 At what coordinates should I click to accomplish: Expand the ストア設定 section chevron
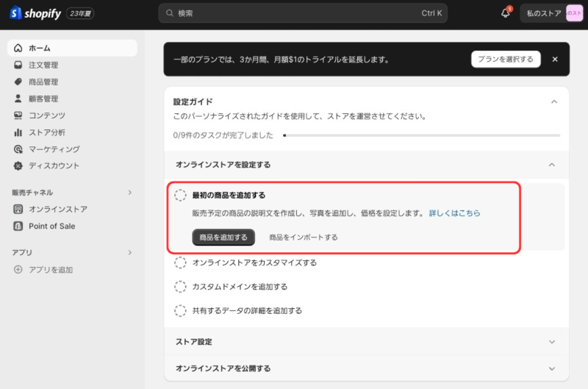click(x=552, y=342)
